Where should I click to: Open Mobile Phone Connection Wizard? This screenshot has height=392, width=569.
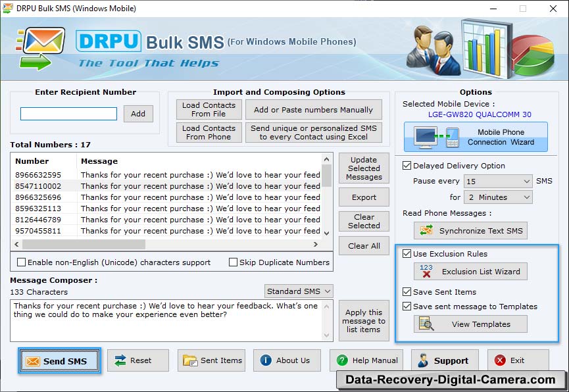point(476,137)
